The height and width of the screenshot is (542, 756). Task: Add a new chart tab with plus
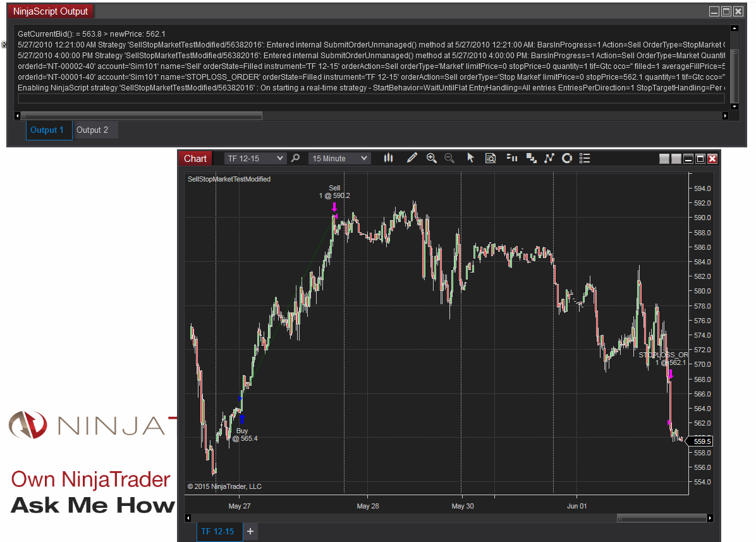[250, 531]
